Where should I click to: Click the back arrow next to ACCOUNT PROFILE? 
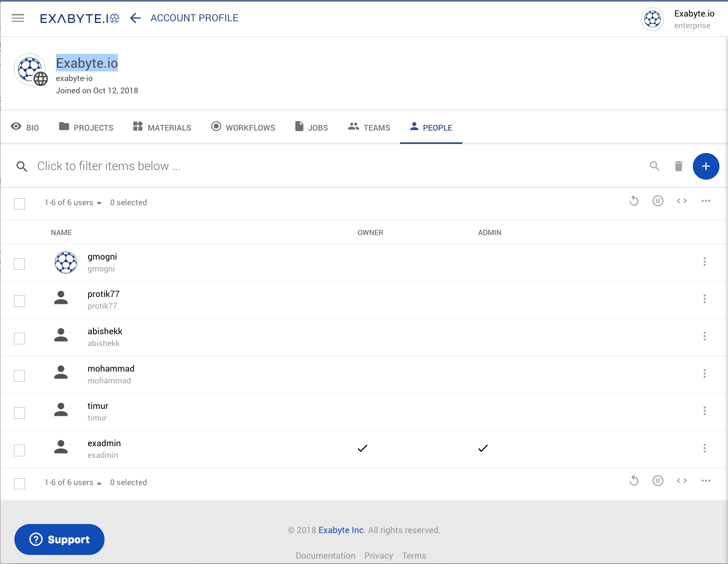coord(135,18)
